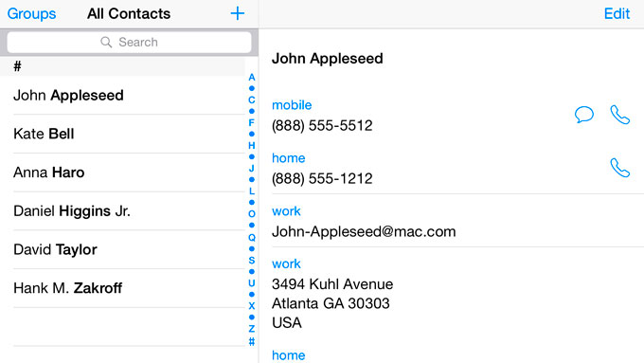
Task: Send message to mobile number via bubble icon
Action: point(583,115)
